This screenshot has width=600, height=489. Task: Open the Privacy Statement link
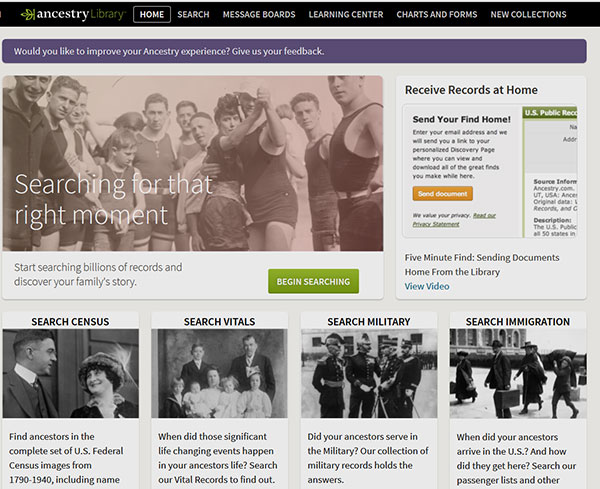point(454,220)
